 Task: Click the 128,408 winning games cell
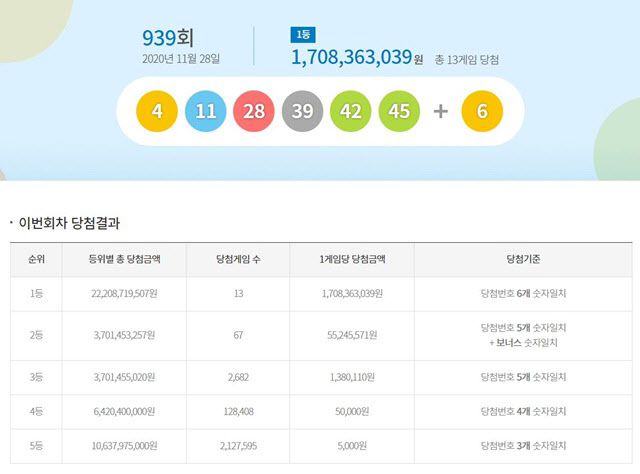(238, 412)
